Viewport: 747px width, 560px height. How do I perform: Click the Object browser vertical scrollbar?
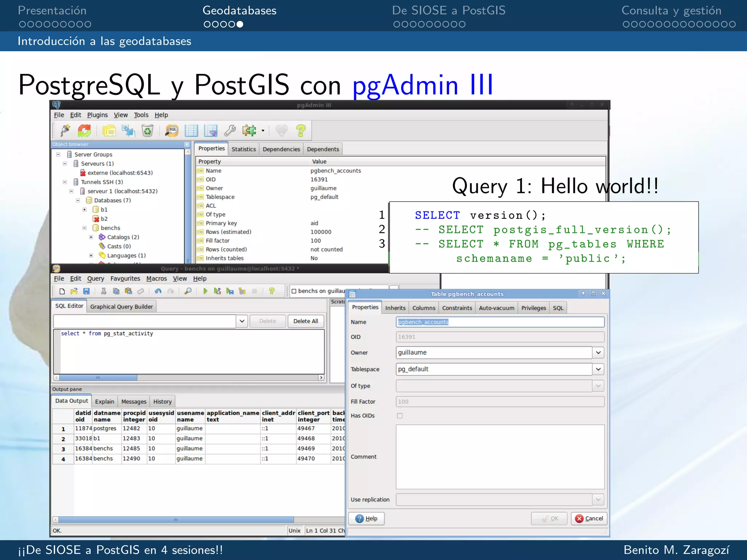pyautogui.click(x=188, y=206)
